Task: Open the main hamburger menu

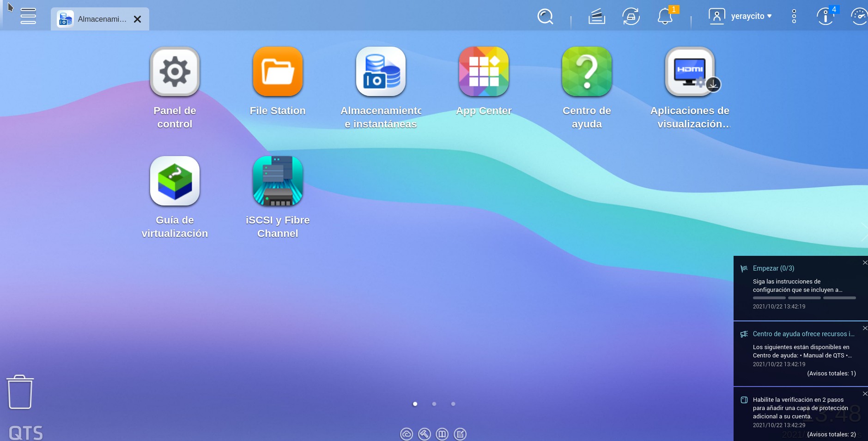Action: (x=28, y=16)
